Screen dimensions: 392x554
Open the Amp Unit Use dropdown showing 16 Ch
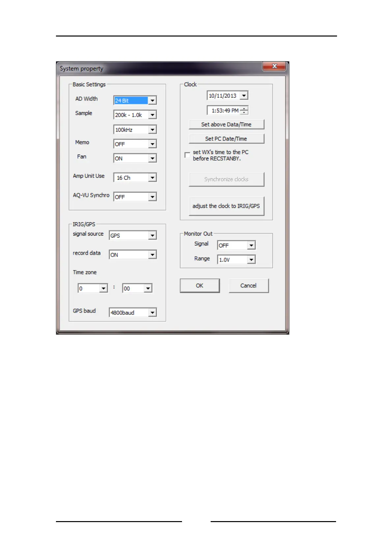pyautogui.click(x=135, y=178)
